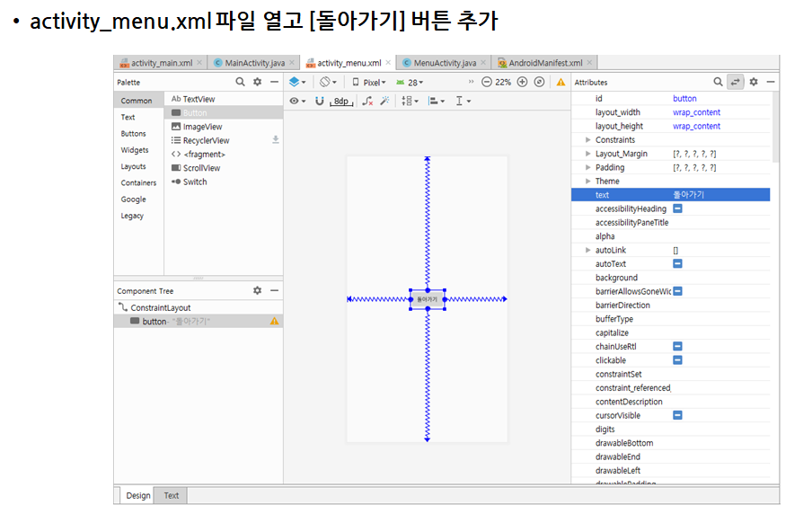Click warning icon on button tree row
812x505 pixels.
point(274,321)
